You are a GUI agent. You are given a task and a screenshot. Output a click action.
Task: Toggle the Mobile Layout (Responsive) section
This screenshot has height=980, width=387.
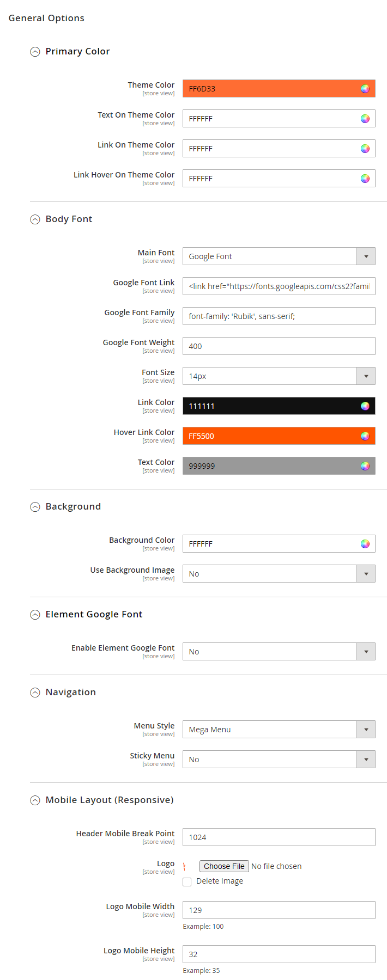(x=35, y=800)
